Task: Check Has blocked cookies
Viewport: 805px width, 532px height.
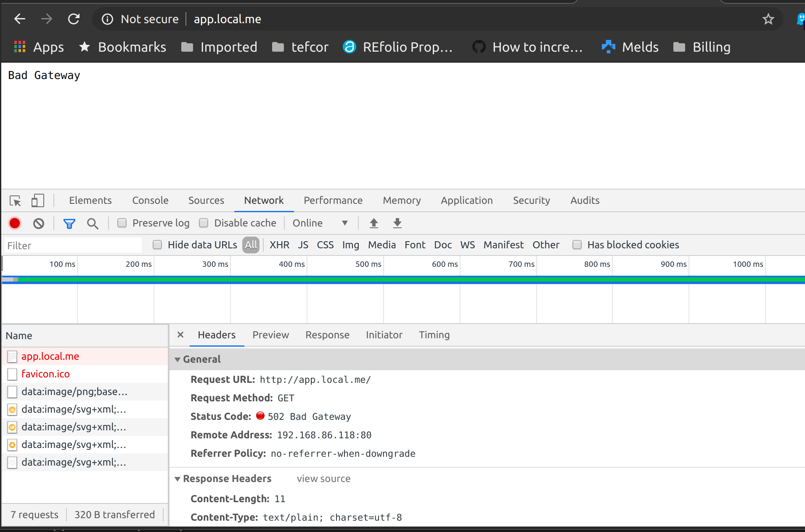Action: (577, 245)
